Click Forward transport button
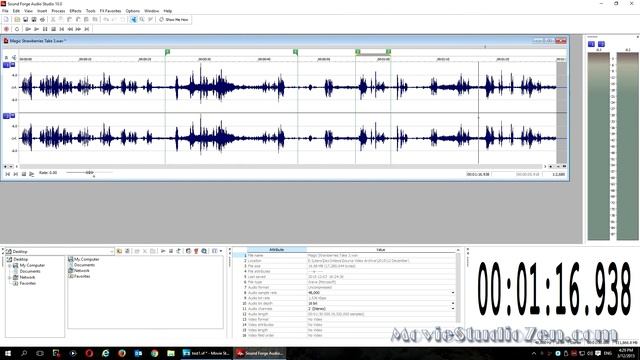This screenshot has width=640, height=360. point(78,29)
